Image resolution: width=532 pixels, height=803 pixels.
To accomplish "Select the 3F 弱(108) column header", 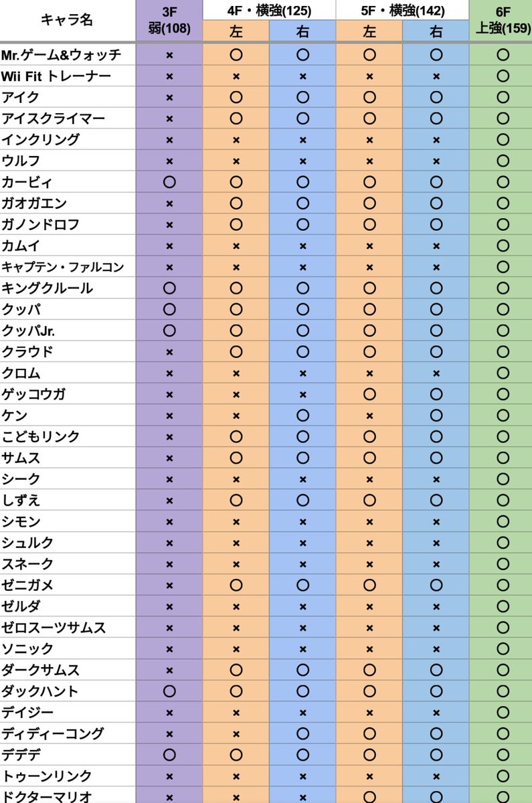I will click(169, 20).
